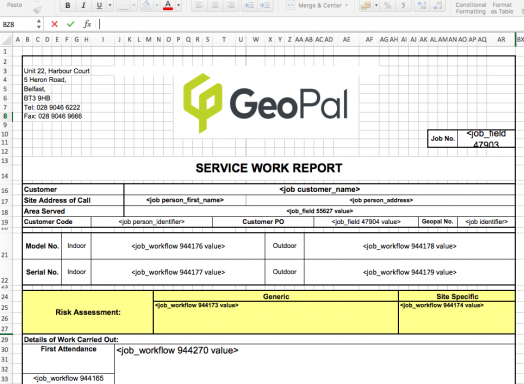Click the '<job_field 47904 value>' cell
Image resolution: width=524 pixels, height=384 pixels.
[x=366, y=222]
